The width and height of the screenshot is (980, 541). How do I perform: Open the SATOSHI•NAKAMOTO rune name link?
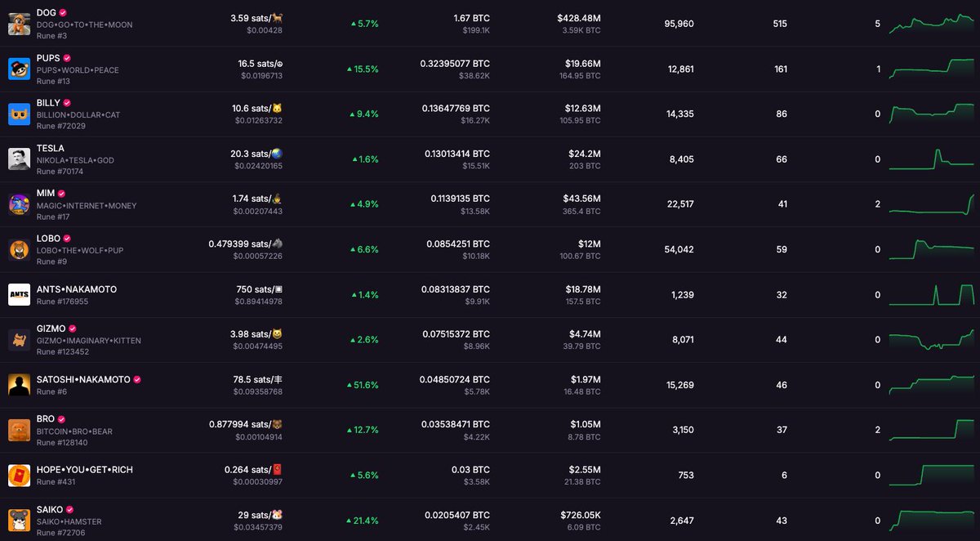83,379
